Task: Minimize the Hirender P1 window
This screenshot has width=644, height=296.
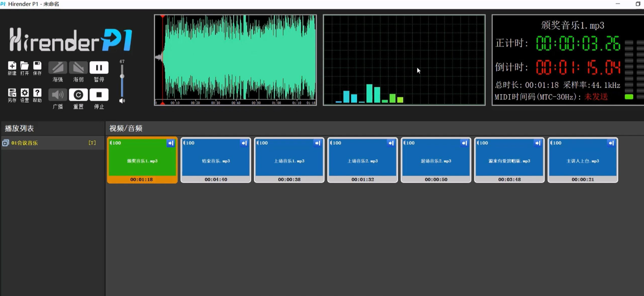Action: [x=618, y=4]
